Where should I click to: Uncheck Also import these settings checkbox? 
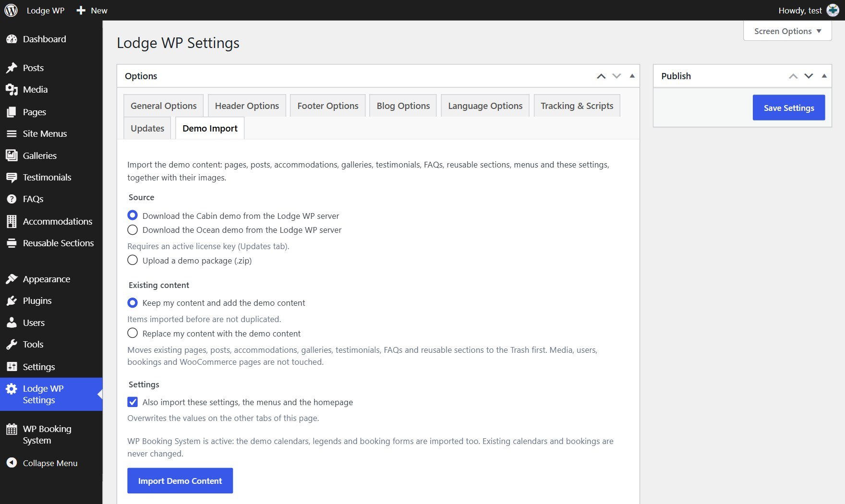[133, 402]
